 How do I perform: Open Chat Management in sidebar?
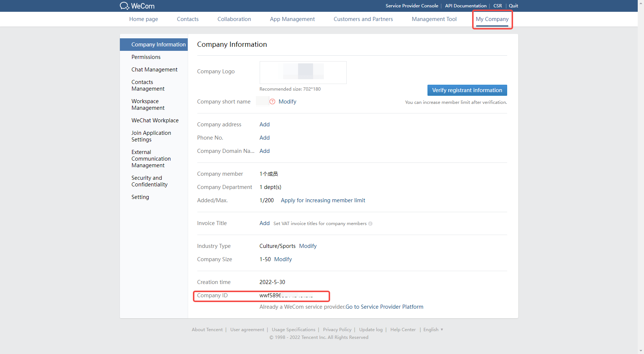click(x=154, y=70)
